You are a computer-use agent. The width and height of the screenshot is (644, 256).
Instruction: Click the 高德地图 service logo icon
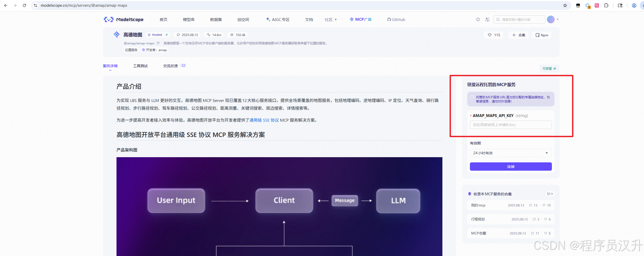(117, 34)
